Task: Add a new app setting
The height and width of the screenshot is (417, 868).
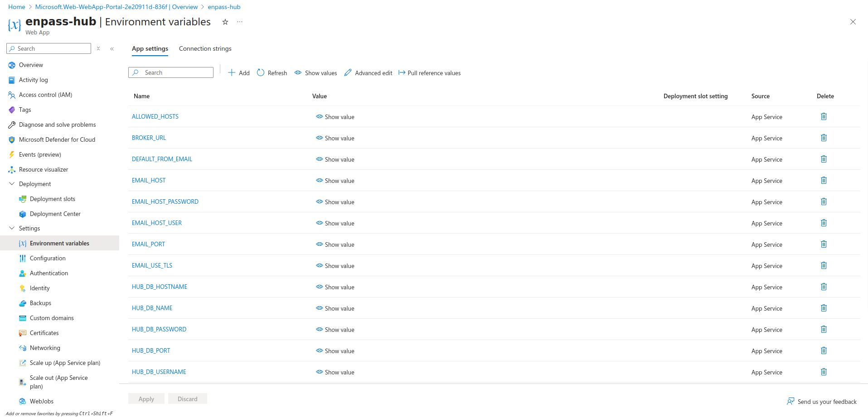Action: tap(238, 73)
